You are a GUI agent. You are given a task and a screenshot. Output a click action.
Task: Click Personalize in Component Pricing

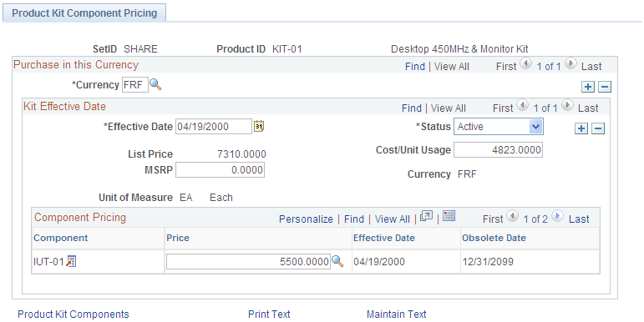[306, 219]
